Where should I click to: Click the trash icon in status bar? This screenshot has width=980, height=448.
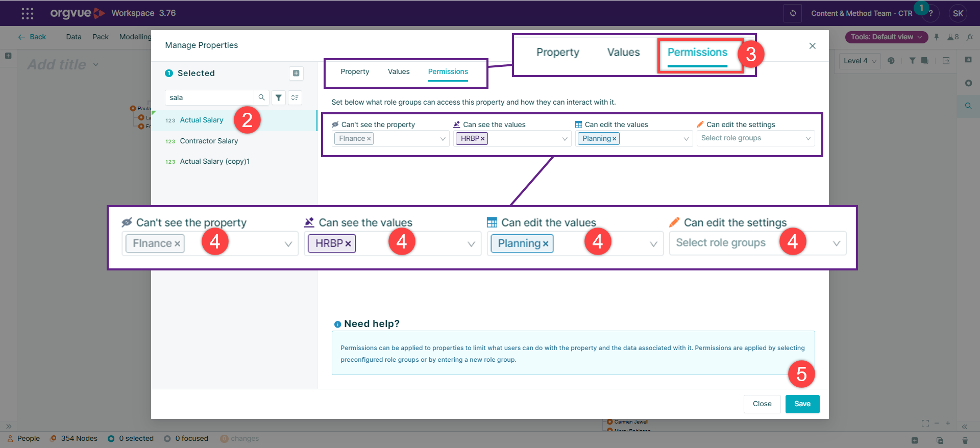pyautogui.click(x=965, y=440)
